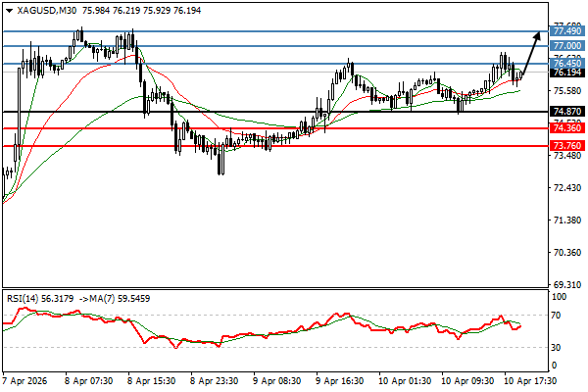Click the 9 Apr 08:30 time marker
588x392 pixels.
tap(278, 378)
